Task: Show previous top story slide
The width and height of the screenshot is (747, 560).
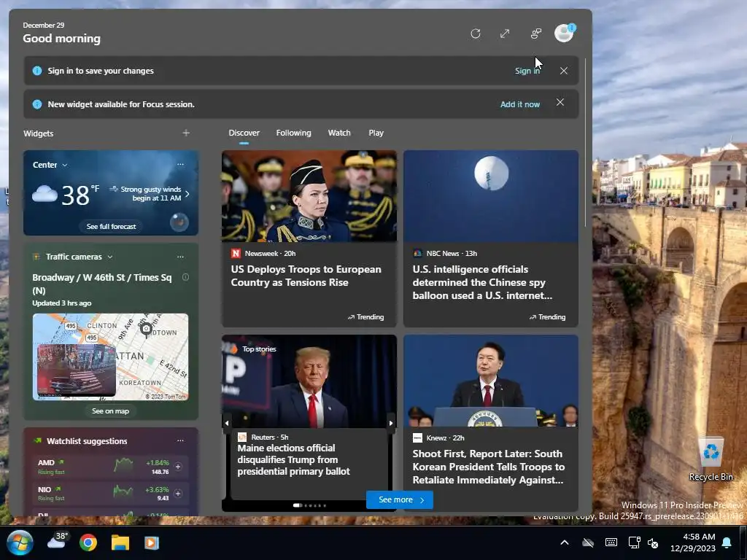Action: pos(227,423)
